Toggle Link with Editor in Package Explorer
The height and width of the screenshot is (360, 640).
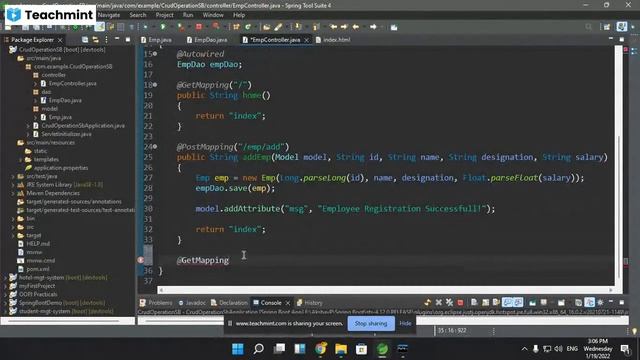tap(96, 40)
